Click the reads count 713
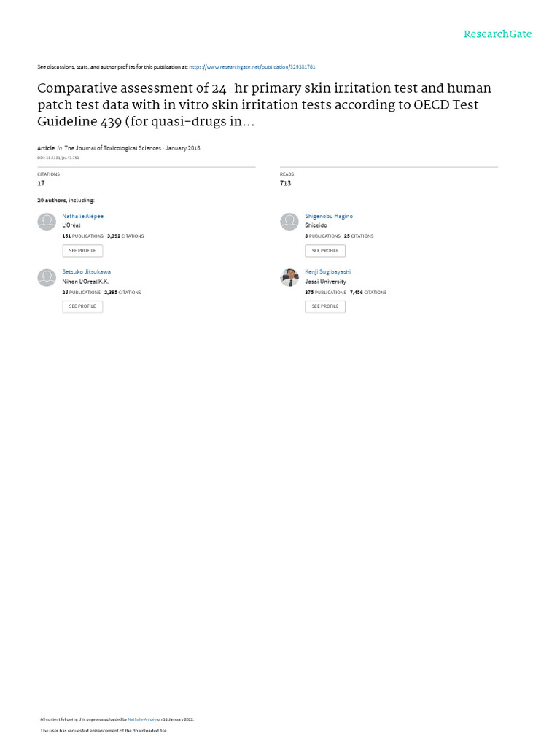 (x=285, y=183)
